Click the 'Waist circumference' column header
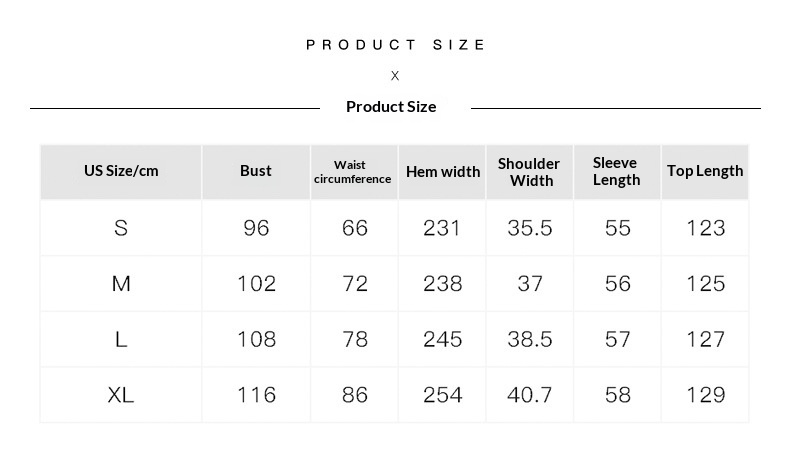Viewport: 790px width, 469px height. pos(352,171)
